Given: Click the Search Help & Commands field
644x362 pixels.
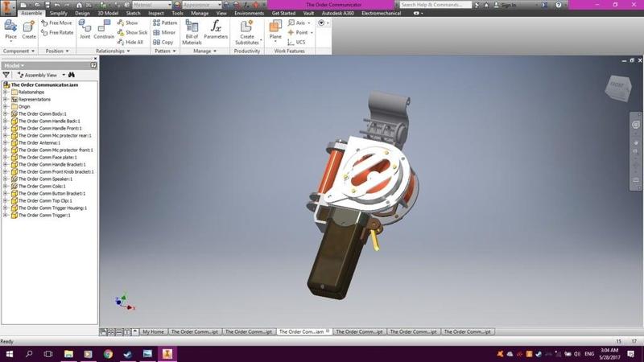Looking at the screenshot, I should click(x=436, y=5).
